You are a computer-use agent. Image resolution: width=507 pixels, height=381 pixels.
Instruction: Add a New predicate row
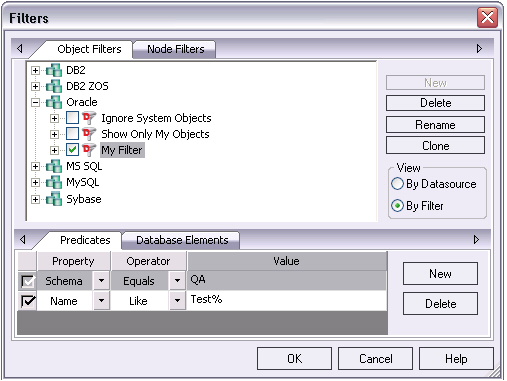point(440,274)
